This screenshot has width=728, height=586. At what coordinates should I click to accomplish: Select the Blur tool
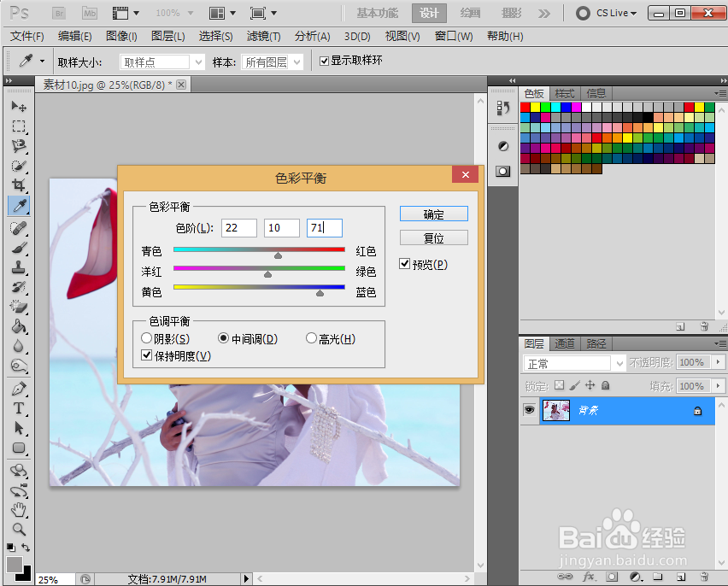19,346
